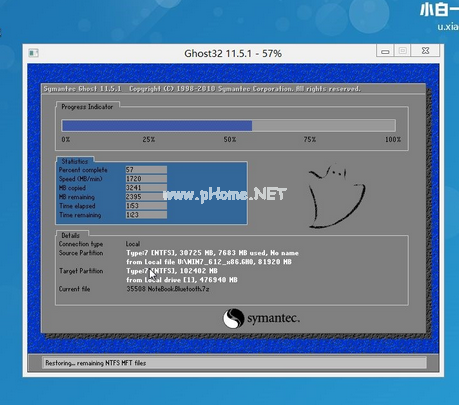Select the Speed (MB/min) value field

click(146, 179)
